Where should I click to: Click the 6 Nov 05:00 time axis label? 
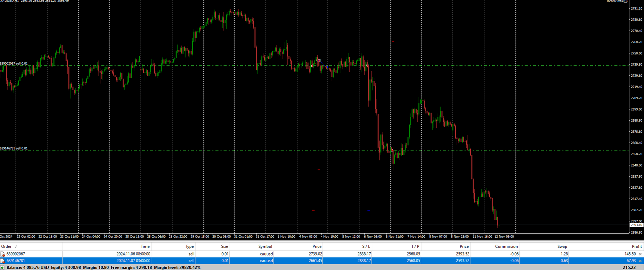(x=373, y=237)
